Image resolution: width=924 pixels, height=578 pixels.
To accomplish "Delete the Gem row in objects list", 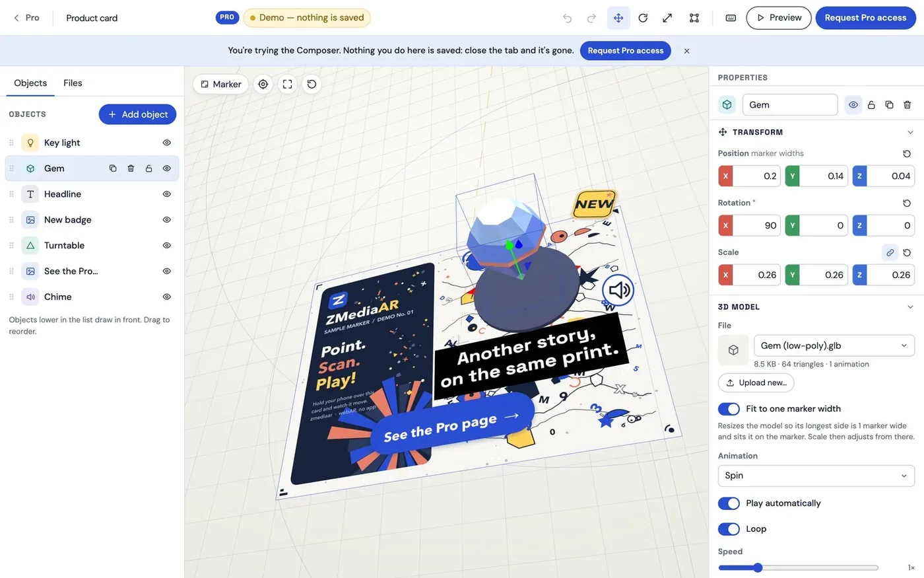I will pos(131,168).
